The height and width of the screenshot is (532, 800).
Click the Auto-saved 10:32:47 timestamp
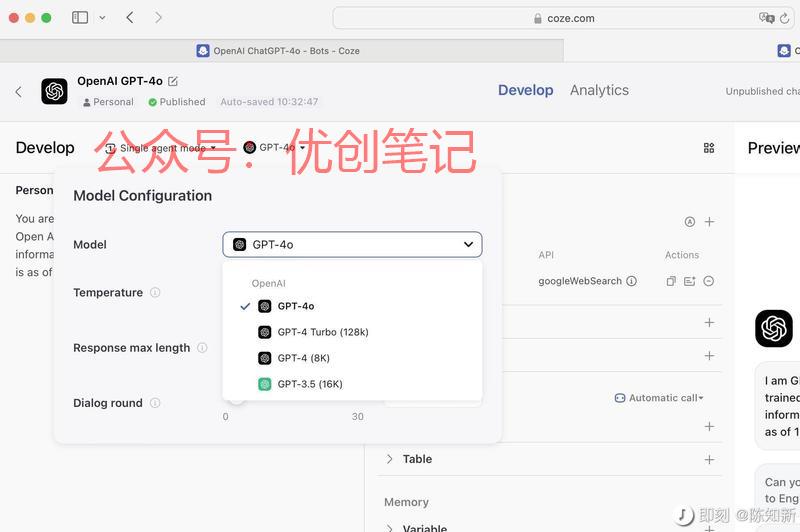coord(269,102)
